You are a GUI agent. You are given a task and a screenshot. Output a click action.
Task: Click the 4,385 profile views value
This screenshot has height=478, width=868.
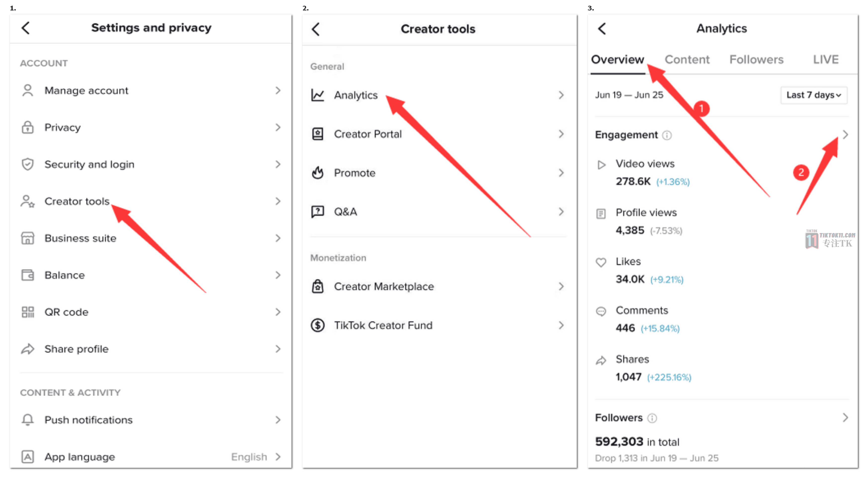[630, 230]
